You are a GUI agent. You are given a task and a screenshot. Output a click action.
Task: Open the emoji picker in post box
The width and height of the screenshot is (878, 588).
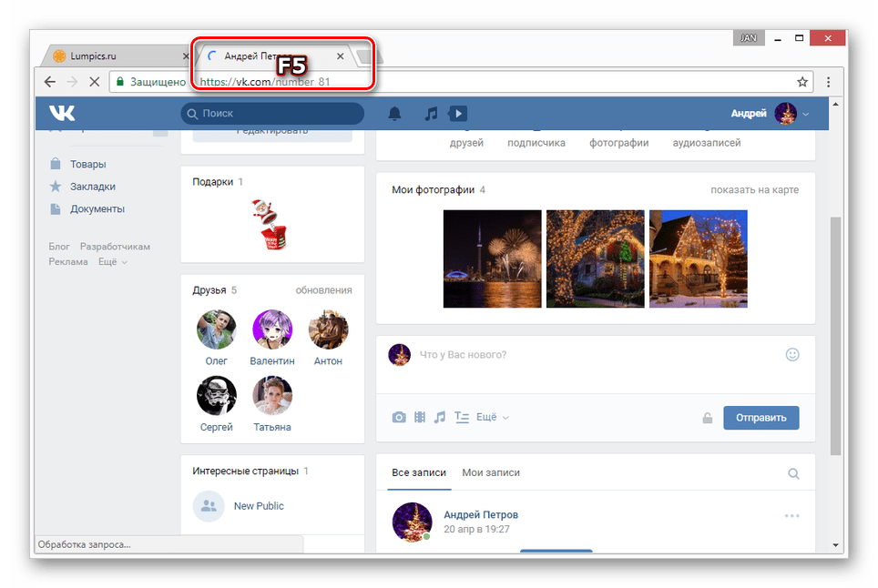[x=792, y=354]
